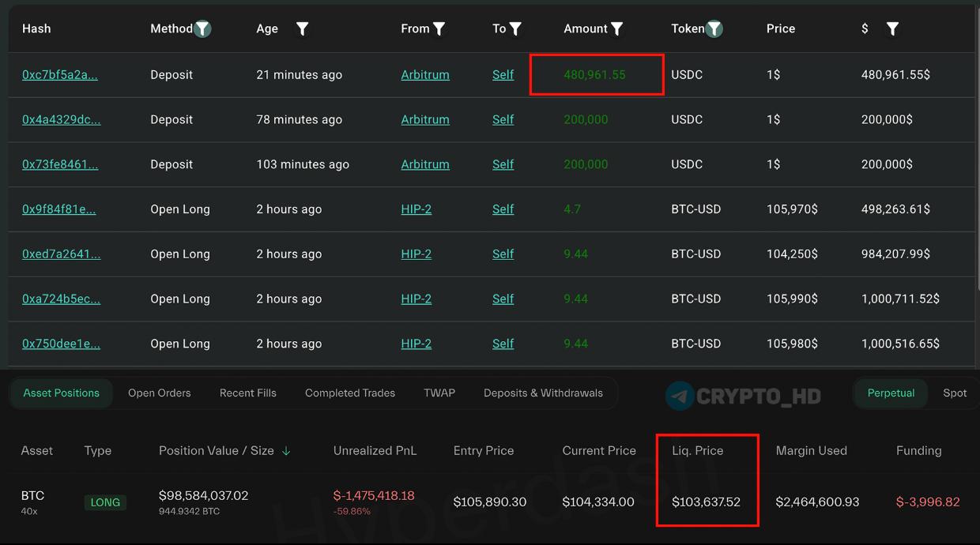980x545 pixels.
Task: Click the Unrealized PnL column header
Action: tap(375, 451)
